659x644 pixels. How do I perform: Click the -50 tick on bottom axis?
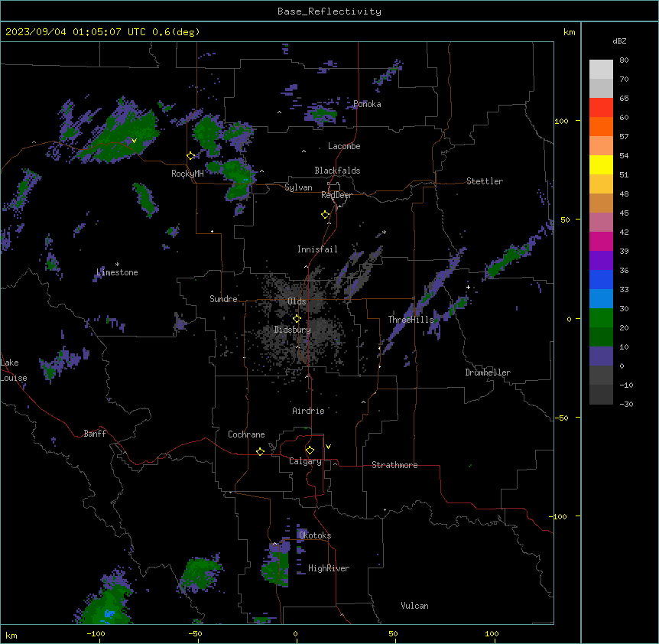click(x=195, y=633)
